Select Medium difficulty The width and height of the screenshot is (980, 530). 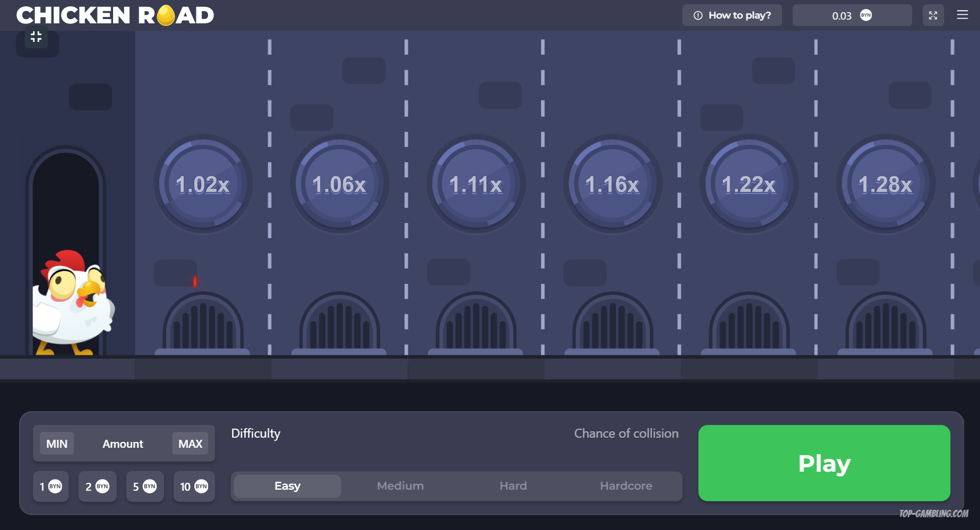pyautogui.click(x=400, y=486)
